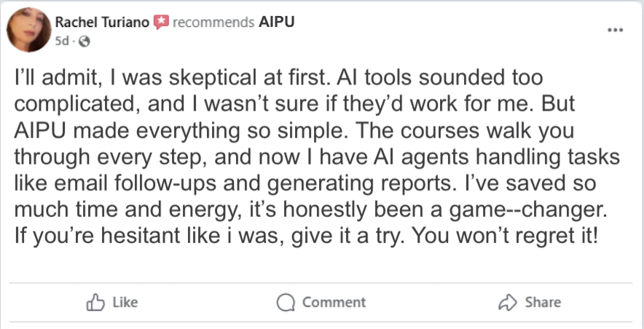Click the word "recommends" in the header
644x329 pixels.
213,22
